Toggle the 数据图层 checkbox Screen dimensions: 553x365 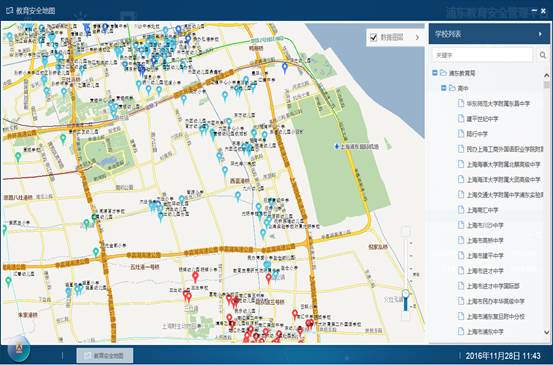(x=373, y=37)
